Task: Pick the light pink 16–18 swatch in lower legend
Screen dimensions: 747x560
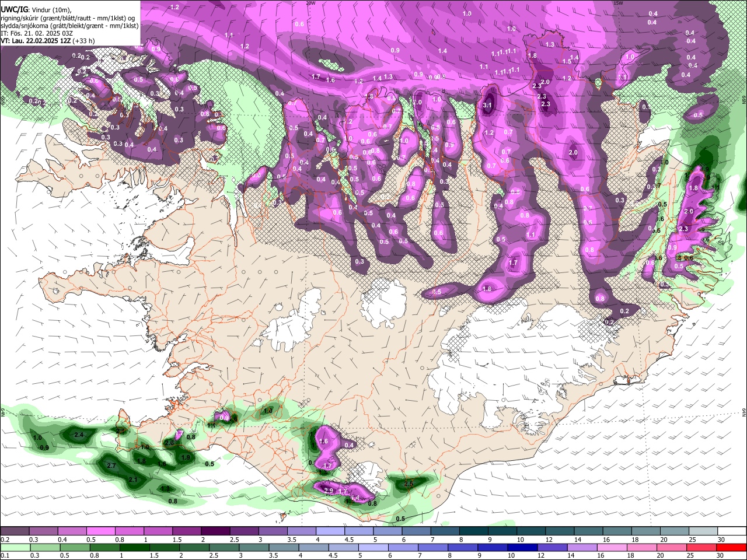Action: [x=612, y=547]
